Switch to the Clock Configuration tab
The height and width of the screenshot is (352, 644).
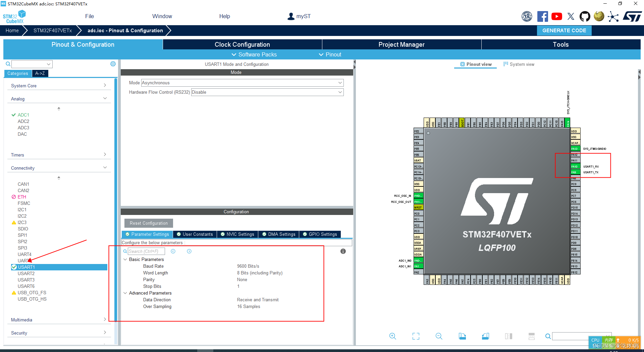click(x=242, y=44)
